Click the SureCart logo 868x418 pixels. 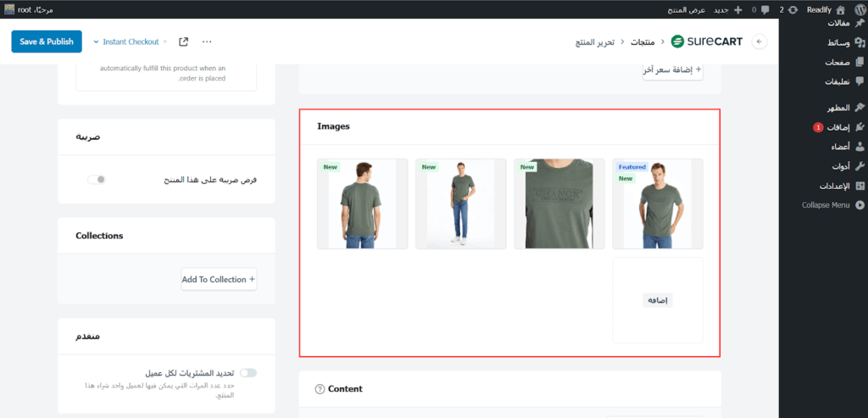(x=706, y=42)
